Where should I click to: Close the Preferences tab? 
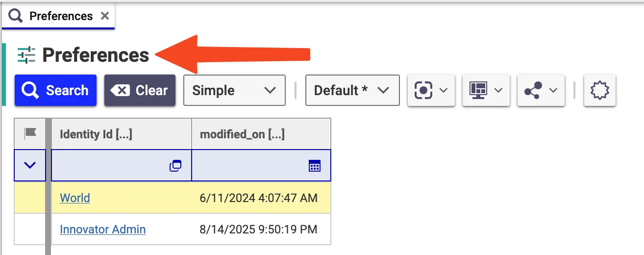click(x=104, y=16)
